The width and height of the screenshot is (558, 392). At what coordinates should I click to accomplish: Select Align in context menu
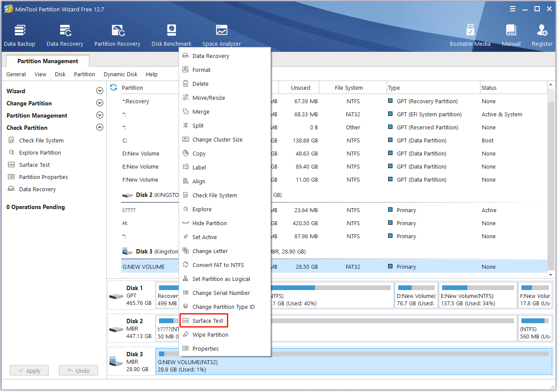point(225,181)
